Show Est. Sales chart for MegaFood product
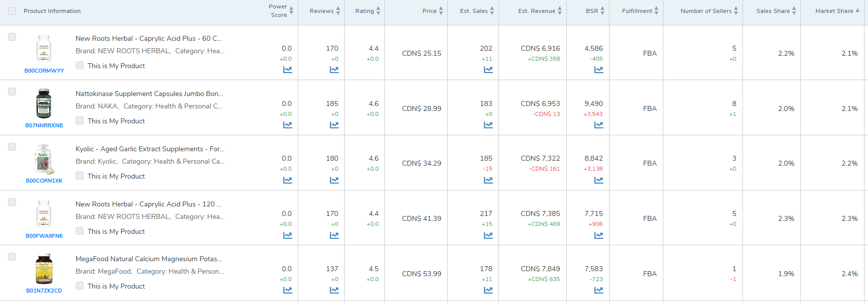Viewport: 868px width, 303px height. pyautogui.click(x=488, y=290)
